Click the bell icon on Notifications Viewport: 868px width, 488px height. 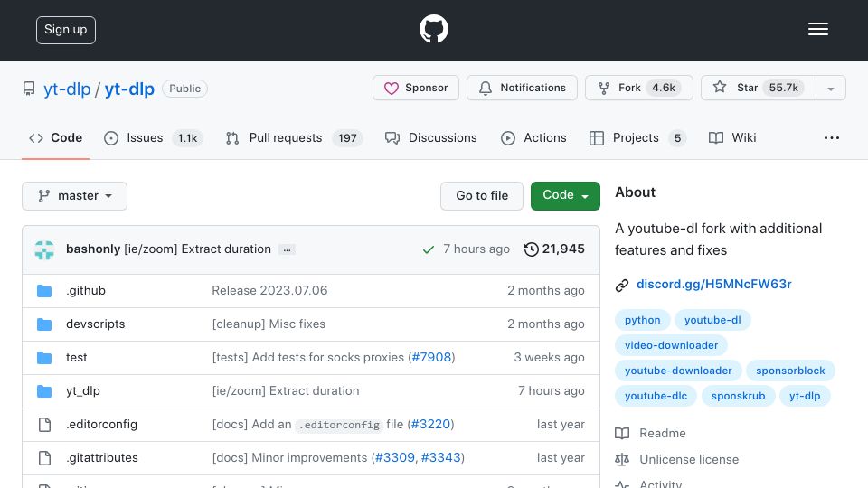486,88
